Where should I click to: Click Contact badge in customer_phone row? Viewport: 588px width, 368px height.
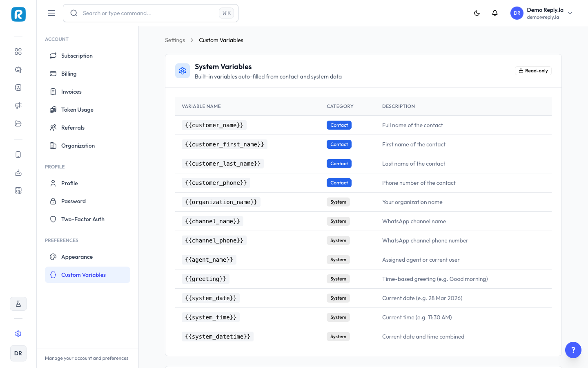339,183
